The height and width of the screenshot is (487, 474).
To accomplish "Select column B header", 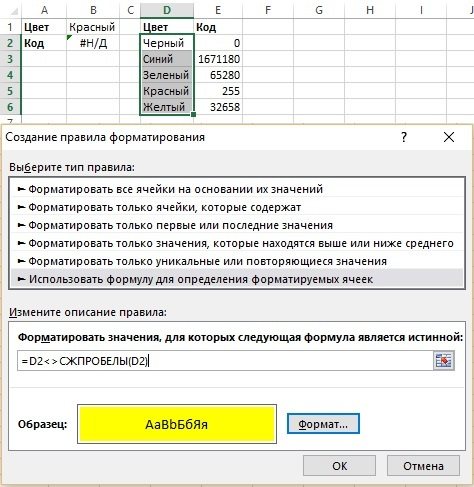I will [x=93, y=10].
